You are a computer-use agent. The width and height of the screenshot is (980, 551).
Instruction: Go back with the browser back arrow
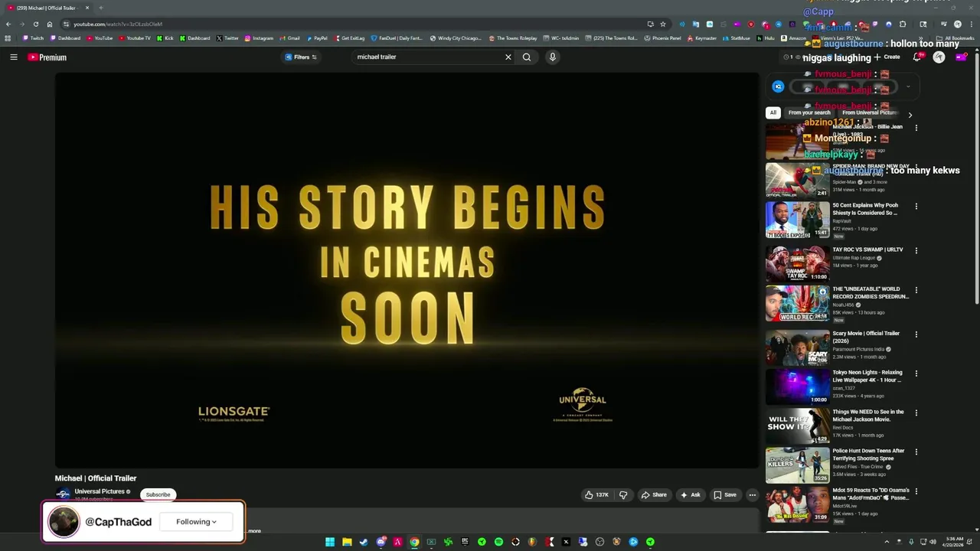pyautogui.click(x=10, y=24)
